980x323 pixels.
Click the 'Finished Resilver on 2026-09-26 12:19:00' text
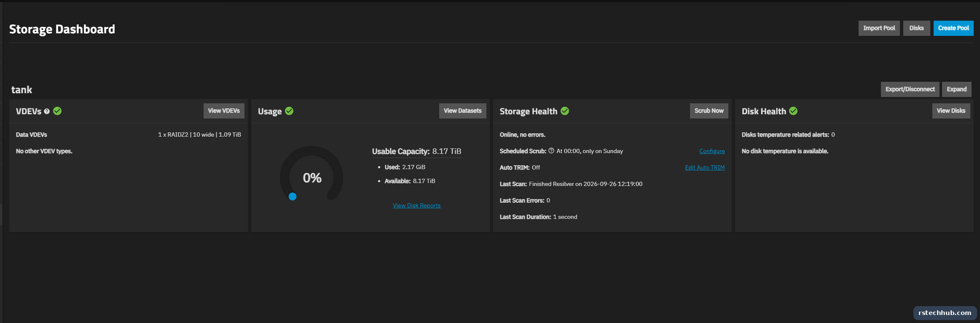(585, 184)
